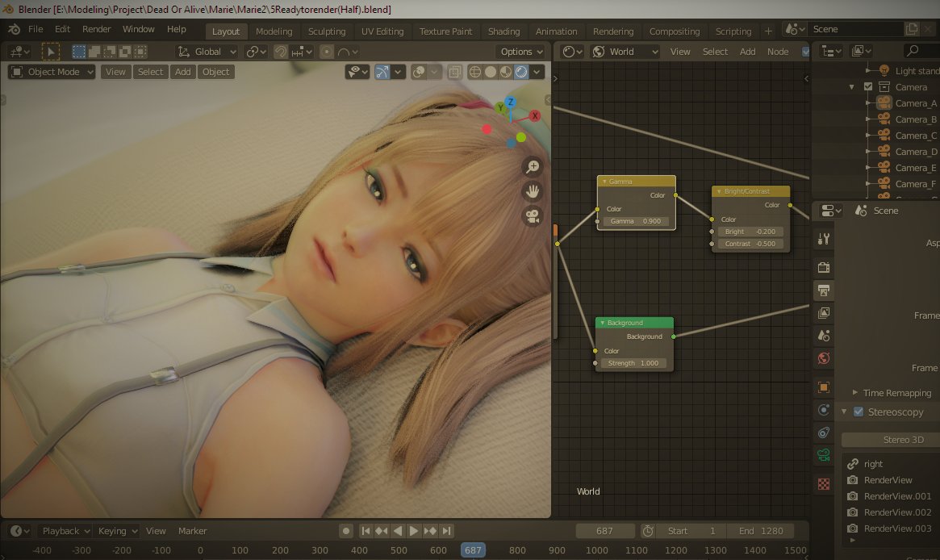Image resolution: width=940 pixels, height=560 pixels.
Task: Open the Object Mode dropdown
Action: coord(52,72)
